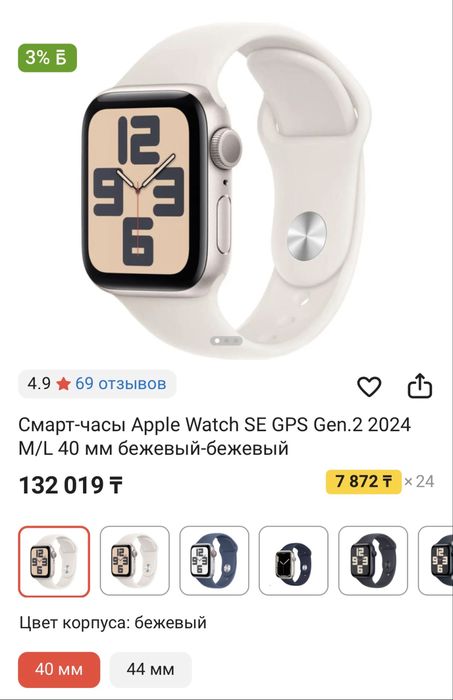Tap the ×24 installment months label

click(x=419, y=482)
